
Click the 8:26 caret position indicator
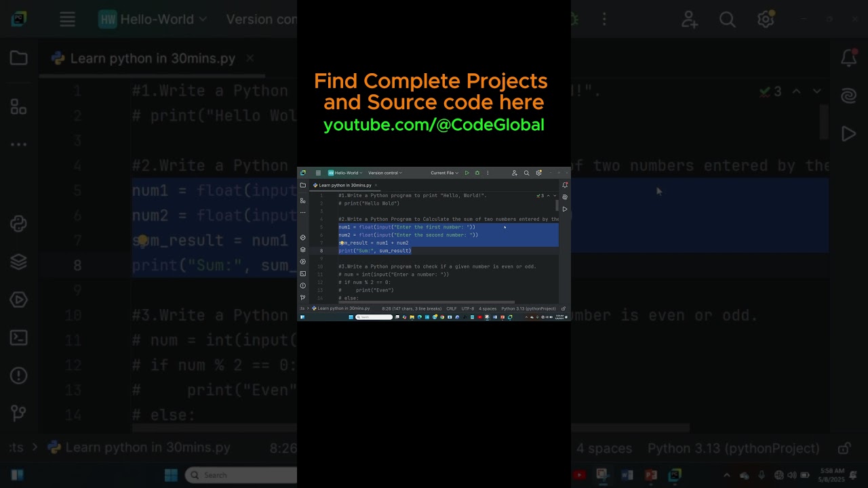pos(412,308)
